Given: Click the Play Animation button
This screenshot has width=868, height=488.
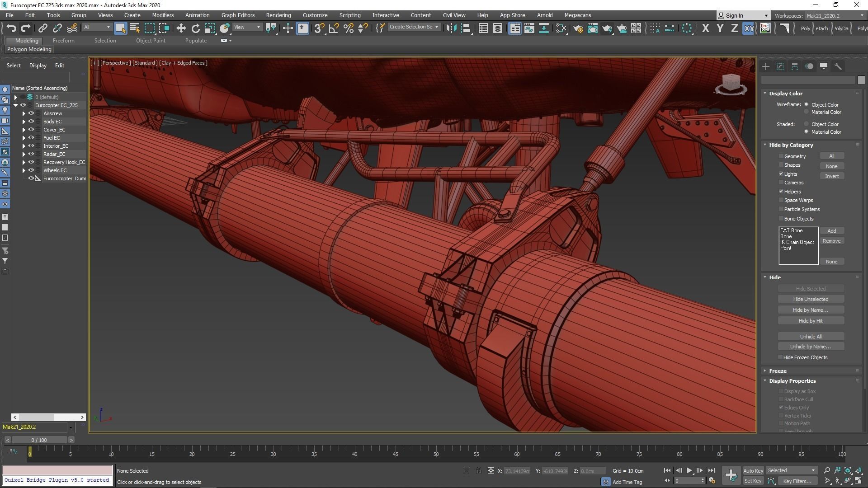Looking at the screenshot, I should 689,470.
